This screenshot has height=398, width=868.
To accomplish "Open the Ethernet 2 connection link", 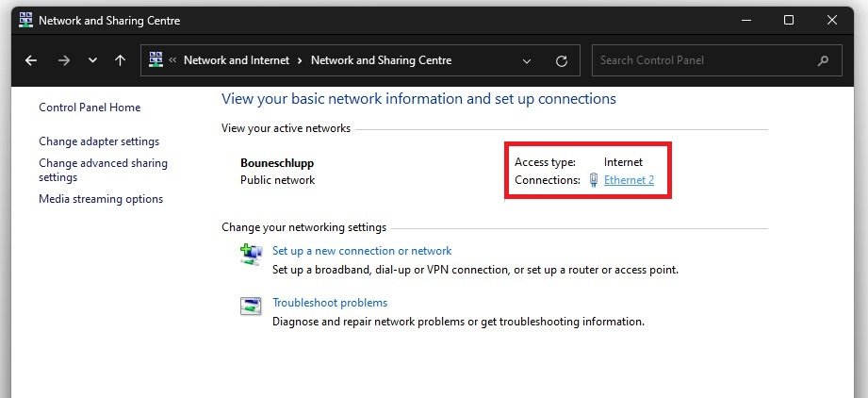I will pos(629,180).
